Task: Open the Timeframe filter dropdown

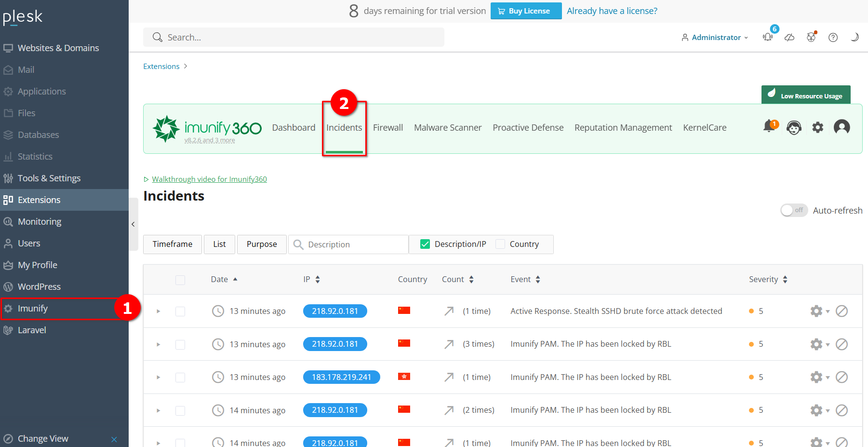Action: coord(173,244)
